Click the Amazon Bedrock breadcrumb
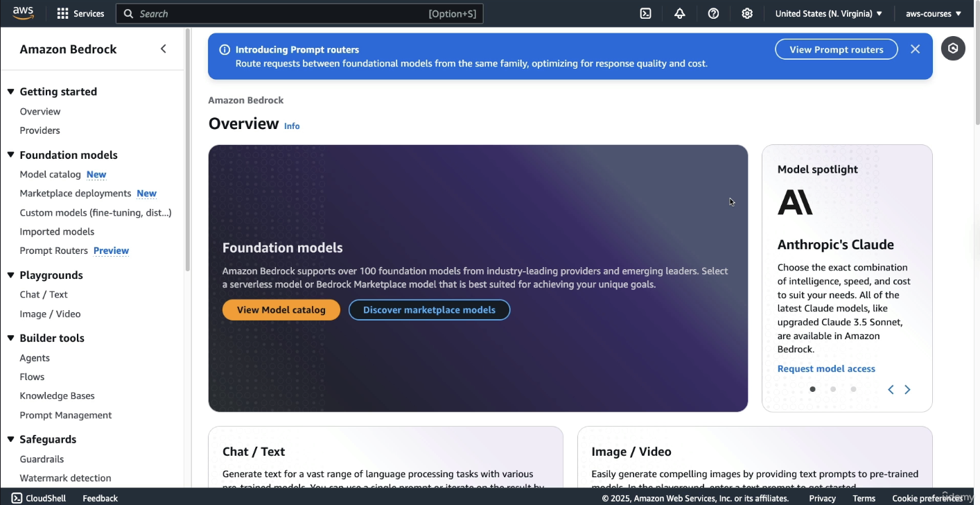Screen dimensions: 980x505 coord(246,101)
